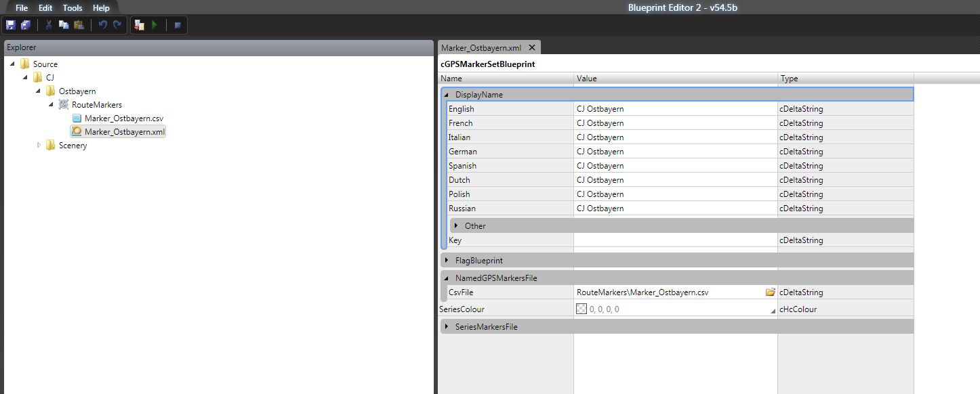980x394 pixels.
Task: Click the Copy icon in toolbar
Action: [x=64, y=25]
